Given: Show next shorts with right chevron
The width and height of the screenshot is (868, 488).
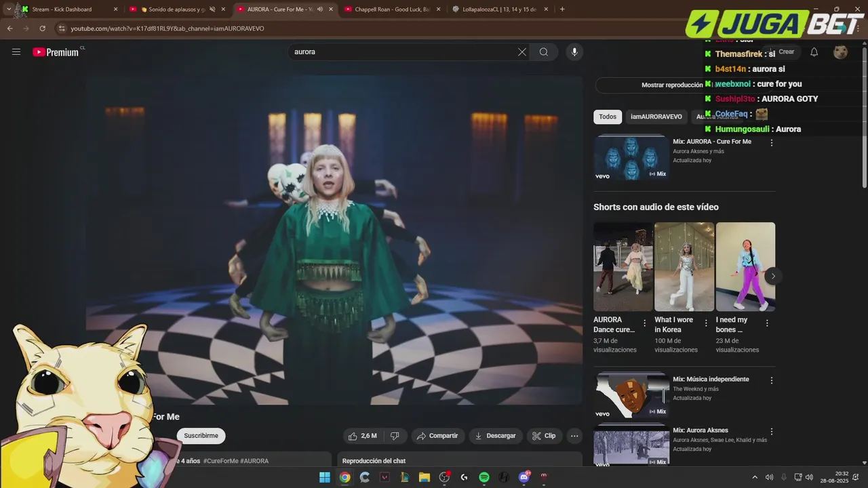Looking at the screenshot, I should [x=773, y=276].
